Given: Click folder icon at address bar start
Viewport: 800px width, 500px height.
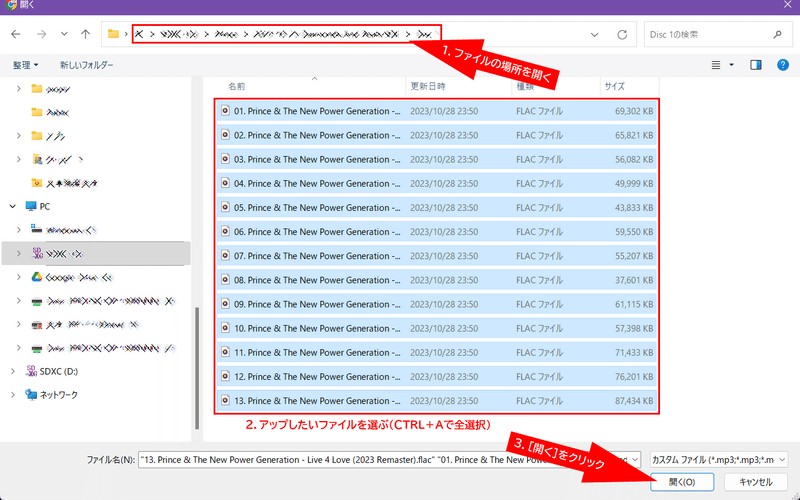Looking at the screenshot, I should pyautogui.click(x=113, y=34).
